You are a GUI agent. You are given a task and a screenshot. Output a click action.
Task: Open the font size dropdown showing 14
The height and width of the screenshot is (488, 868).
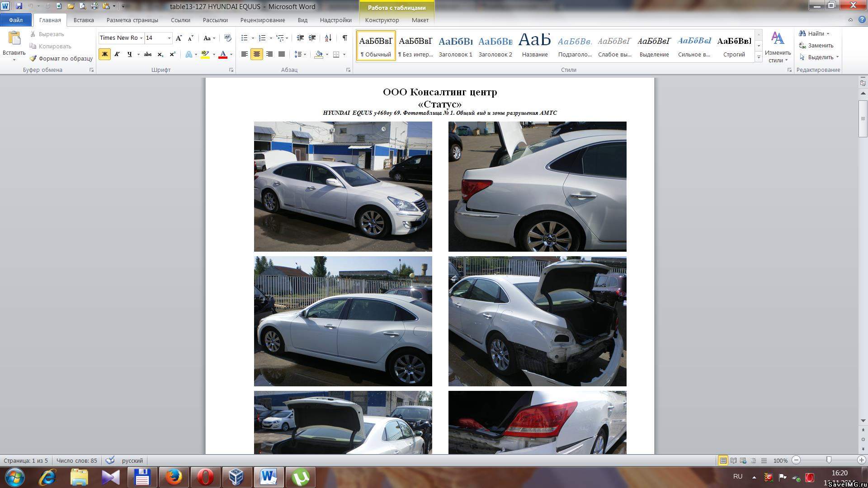[x=169, y=38]
